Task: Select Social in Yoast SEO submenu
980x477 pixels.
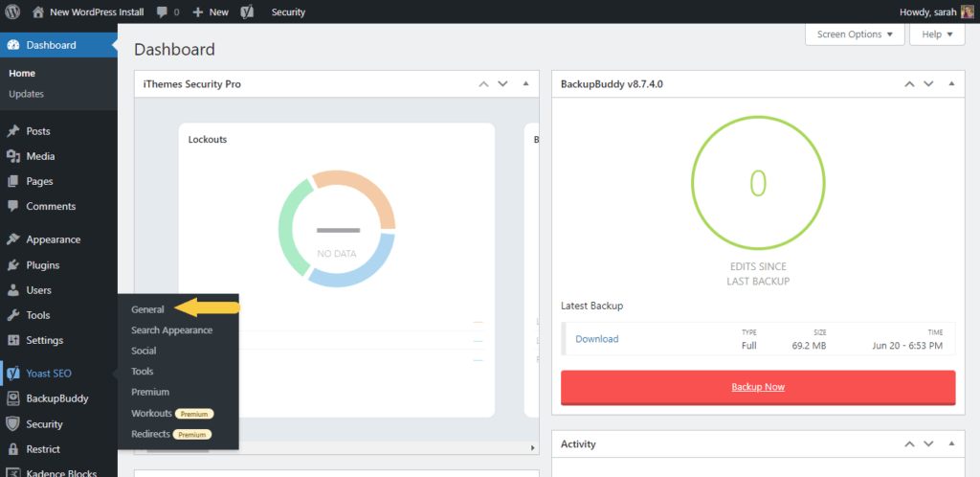Action: (144, 351)
